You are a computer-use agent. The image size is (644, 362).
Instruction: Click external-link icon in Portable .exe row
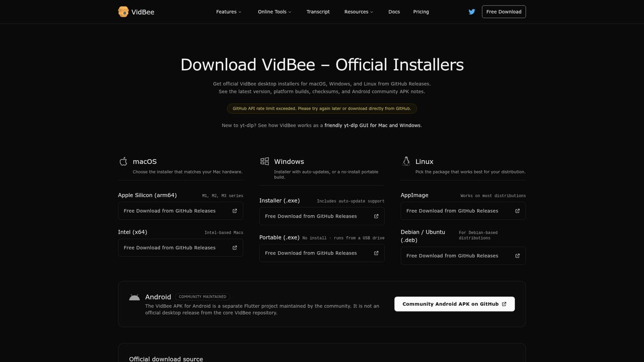coord(376,253)
